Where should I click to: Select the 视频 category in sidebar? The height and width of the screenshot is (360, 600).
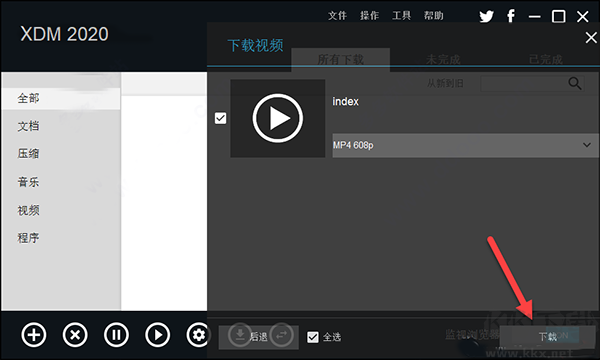click(x=28, y=210)
